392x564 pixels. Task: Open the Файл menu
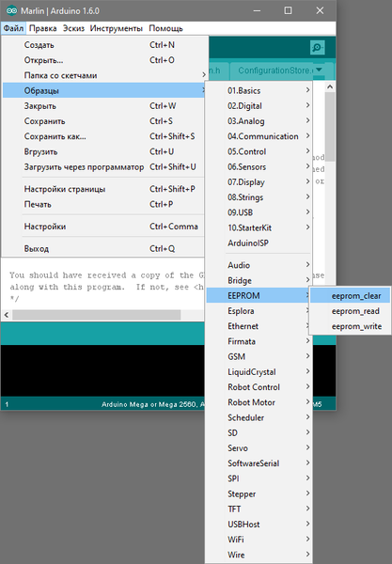coord(13,28)
